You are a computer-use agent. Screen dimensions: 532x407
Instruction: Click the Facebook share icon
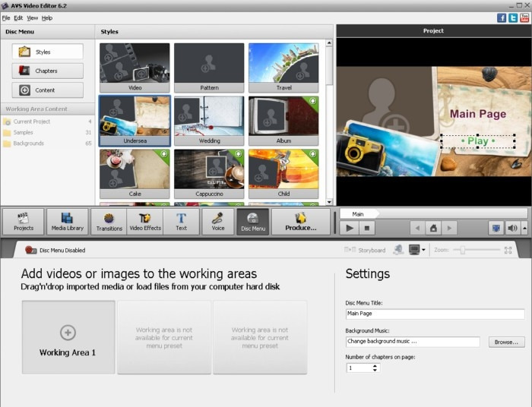point(502,17)
